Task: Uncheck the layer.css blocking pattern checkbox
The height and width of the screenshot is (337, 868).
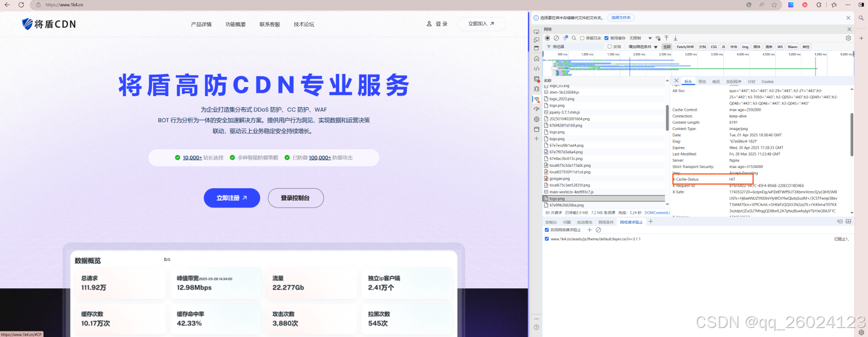Action: [x=546, y=239]
